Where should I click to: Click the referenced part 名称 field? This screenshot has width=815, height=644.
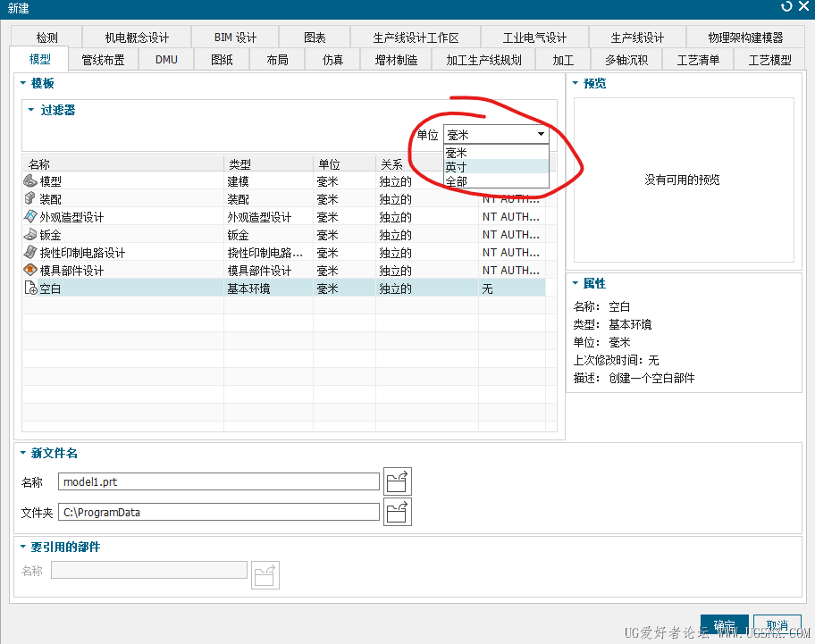(149, 570)
